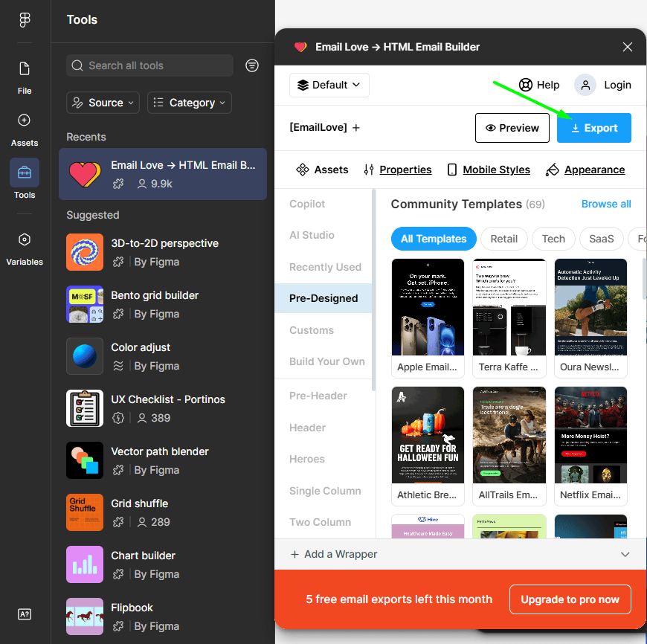Switch to the Mobile Styles tab
This screenshot has width=647, height=644.
point(489,170)
